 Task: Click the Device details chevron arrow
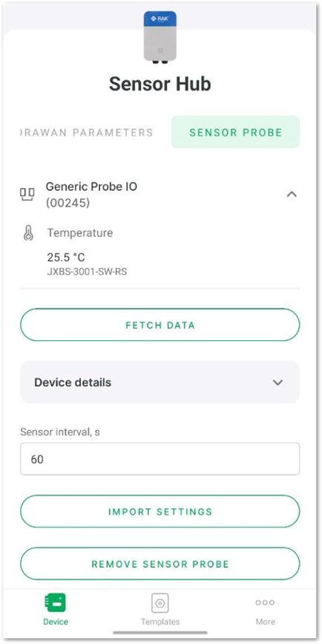point(277,383)
